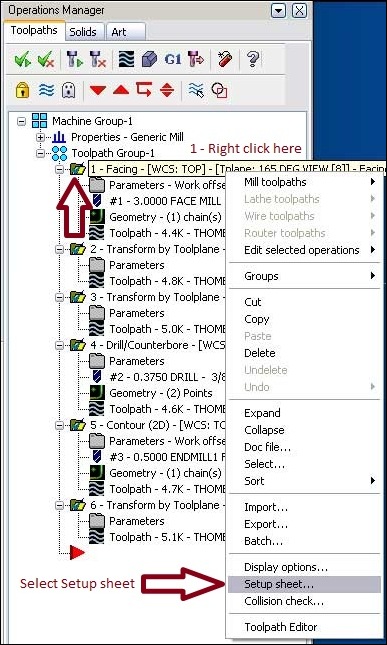Regenerate all dirty operations icon
Viewport: 387px width, 645px height.
(x=98, y=60)
